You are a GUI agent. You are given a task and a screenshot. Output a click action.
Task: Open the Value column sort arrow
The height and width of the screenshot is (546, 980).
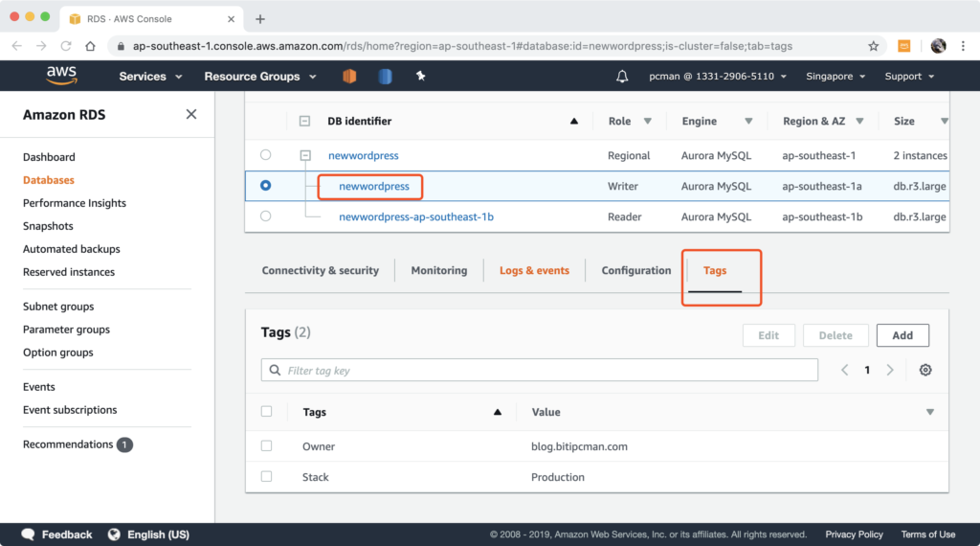pyautogui.click(x=930, y=412)
